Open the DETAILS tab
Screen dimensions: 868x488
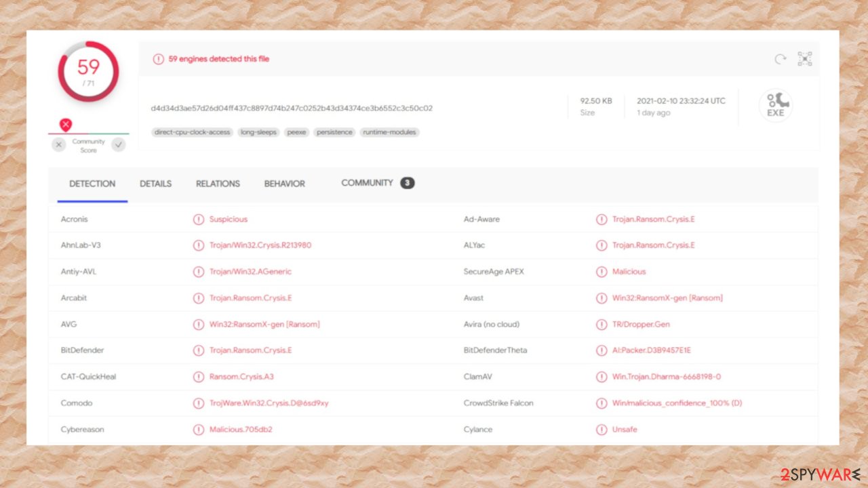(155, 184)
